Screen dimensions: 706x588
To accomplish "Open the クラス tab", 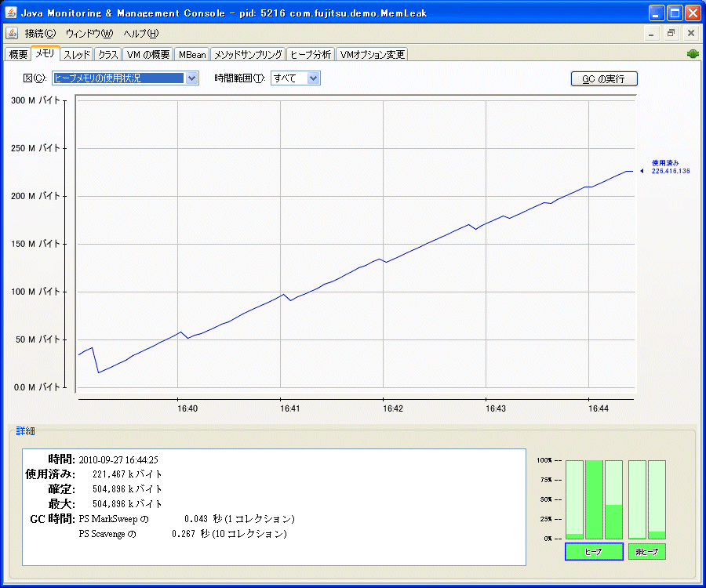I will tap(108, 54).
